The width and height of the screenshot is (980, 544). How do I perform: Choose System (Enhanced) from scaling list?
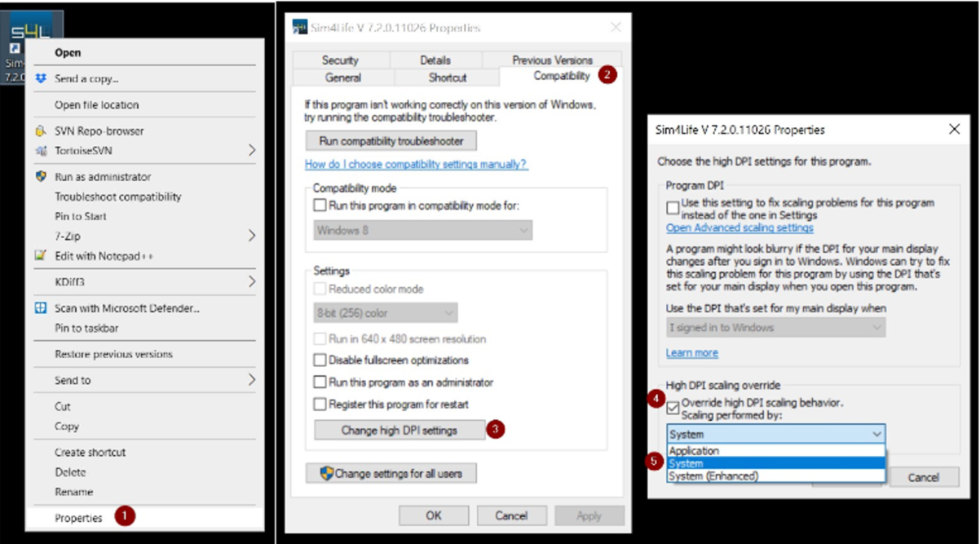point(713,476)
